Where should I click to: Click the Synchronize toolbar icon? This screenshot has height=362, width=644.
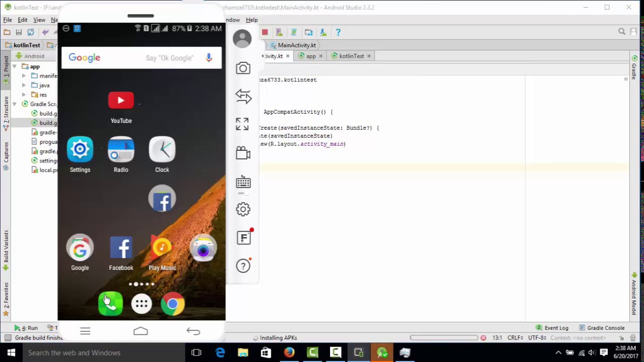point(31,32)
